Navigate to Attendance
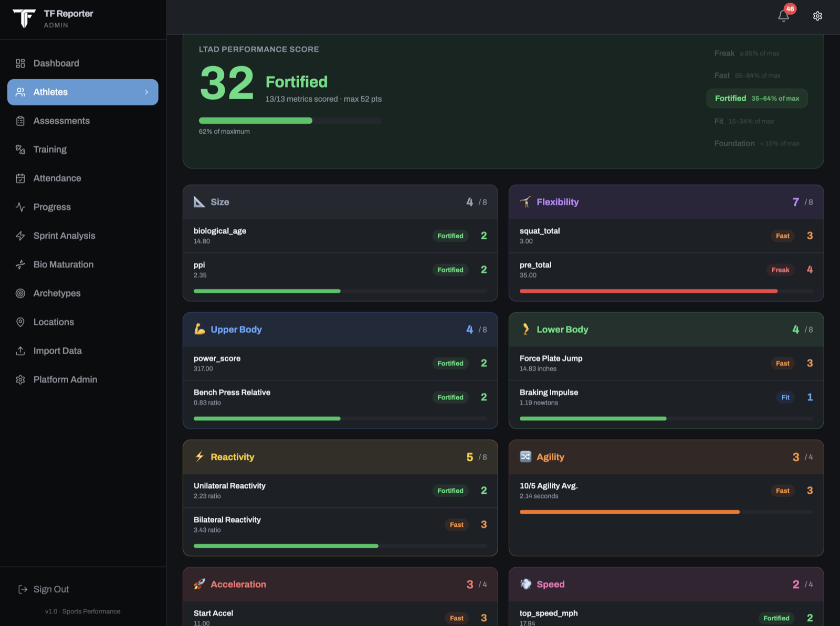Viewport: 840px width, 626px height. point(83,178)
